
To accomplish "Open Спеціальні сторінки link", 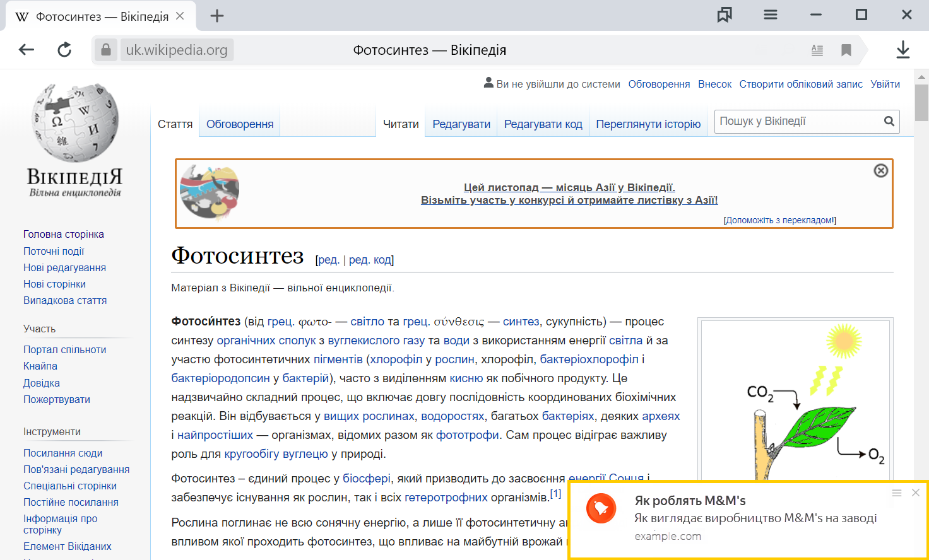I will pyautogui.click(x=70, y=486).
